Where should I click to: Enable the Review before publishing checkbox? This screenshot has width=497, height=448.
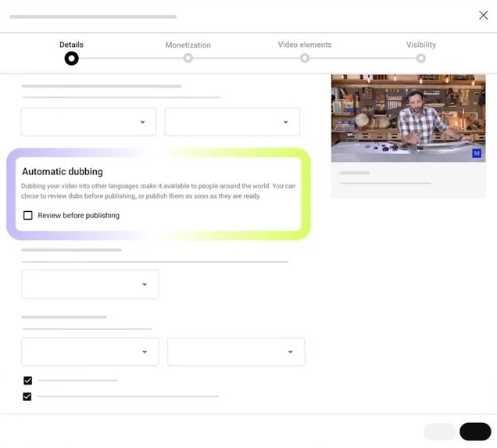coord(28,215)
